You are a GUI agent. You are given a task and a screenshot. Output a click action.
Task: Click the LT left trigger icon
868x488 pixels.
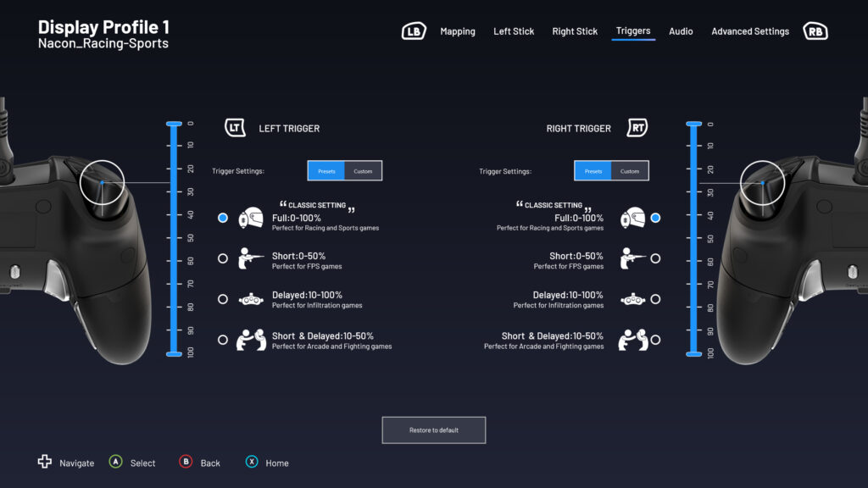pyautogui.click(x=235, y=128)
